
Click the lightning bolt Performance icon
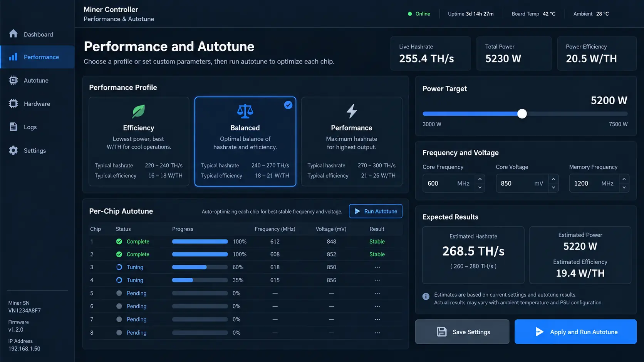(x=351, y=111)
